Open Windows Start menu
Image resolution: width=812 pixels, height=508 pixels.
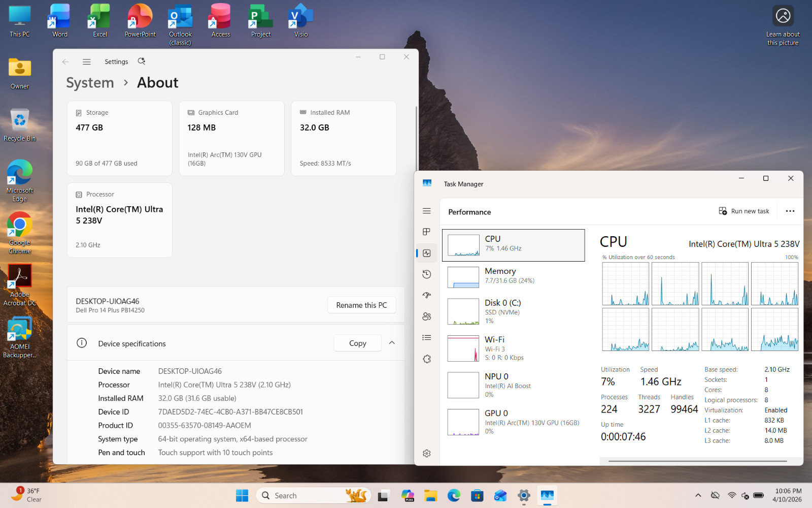[x=242, y=495]
